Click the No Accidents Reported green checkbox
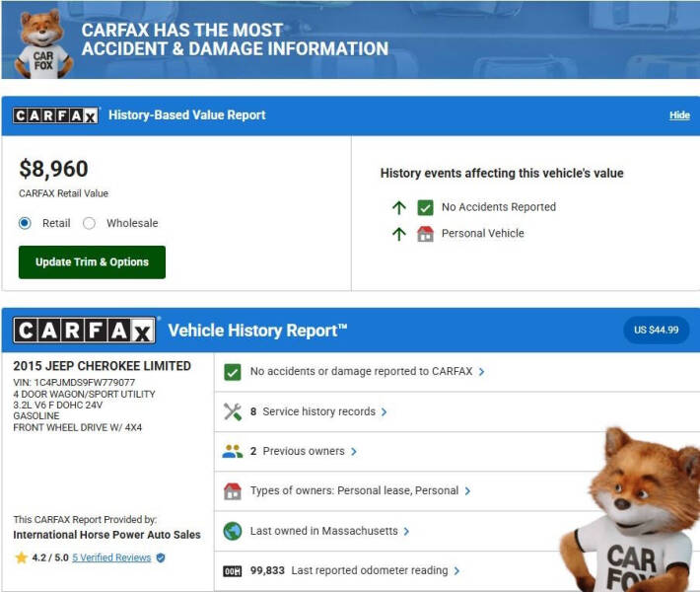Image resolution: width=700 pixels, height=592 pixels. (x=425, y=207)
